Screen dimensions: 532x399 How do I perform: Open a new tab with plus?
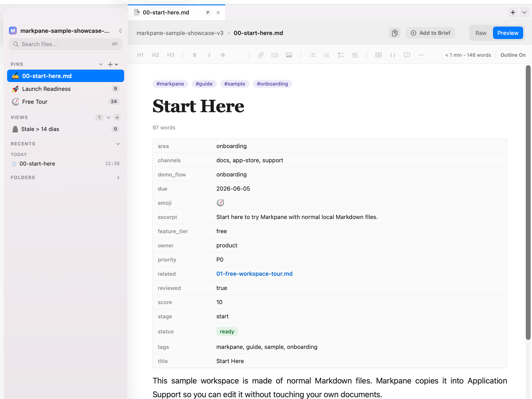click(513, 12)
